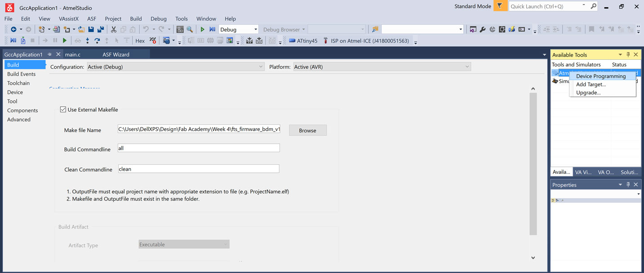Click Start Debugging and Break icon
Viewport: 644px width, 273px height.
pyautogui.click(x=212, y=29)
